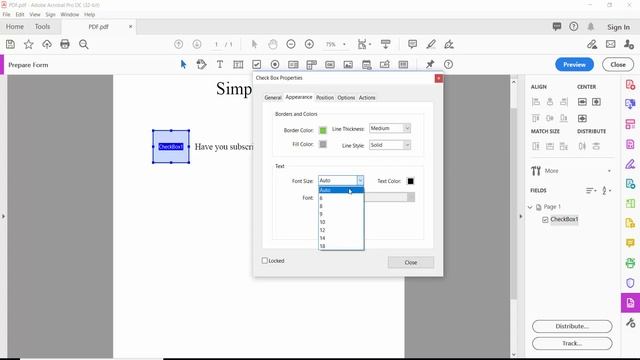
Task: Open the find text magnifier
Action: (84, 44)
